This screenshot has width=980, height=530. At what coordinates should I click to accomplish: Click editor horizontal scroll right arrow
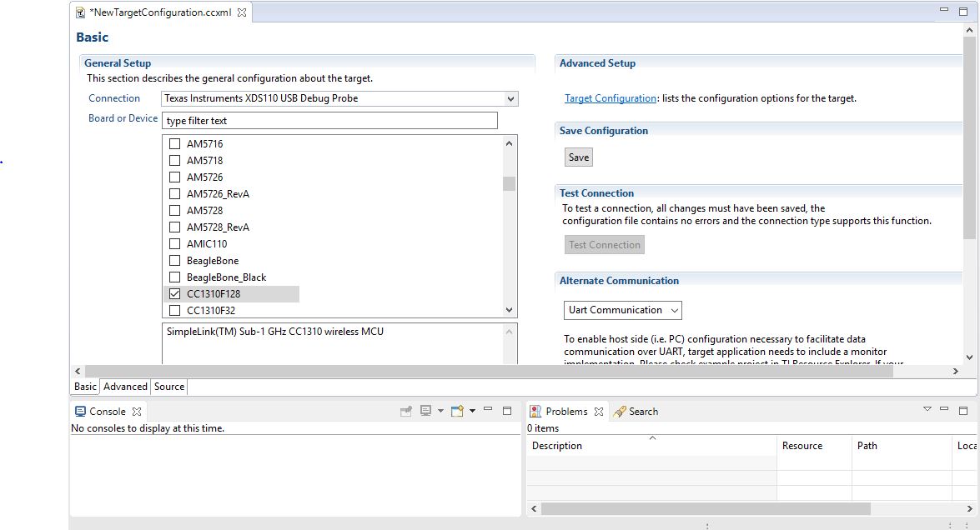(x=956, y=371)
